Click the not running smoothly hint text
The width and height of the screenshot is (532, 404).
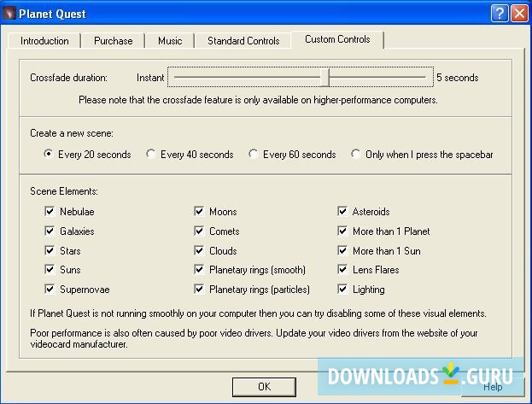[x=258, y=313]
